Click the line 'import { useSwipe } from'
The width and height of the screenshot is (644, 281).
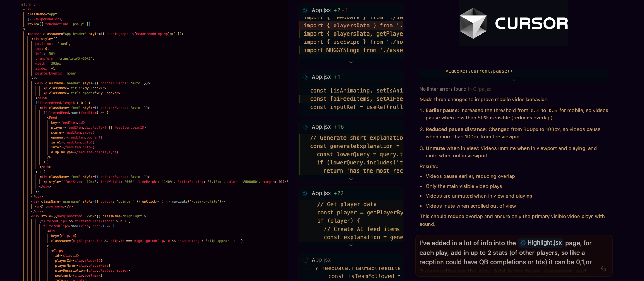point(353,42)
